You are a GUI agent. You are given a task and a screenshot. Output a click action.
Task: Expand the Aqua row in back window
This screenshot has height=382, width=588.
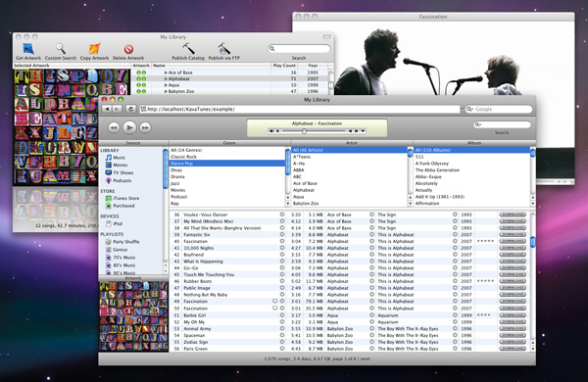(166, 85)
